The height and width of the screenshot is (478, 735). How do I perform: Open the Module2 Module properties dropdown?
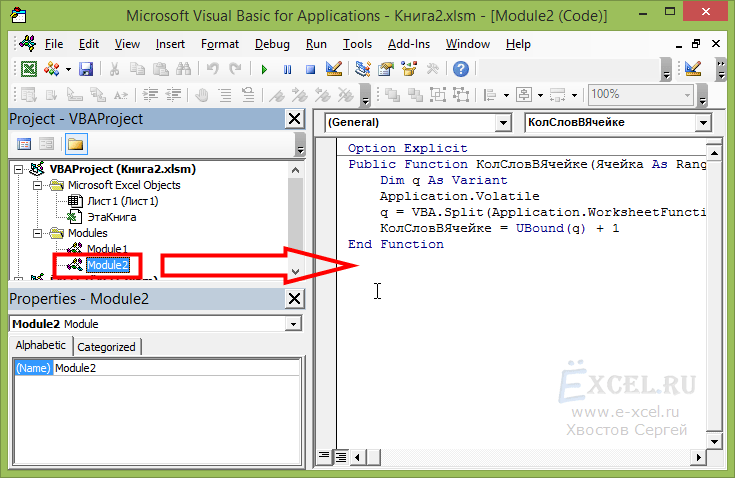click(293, 324)
